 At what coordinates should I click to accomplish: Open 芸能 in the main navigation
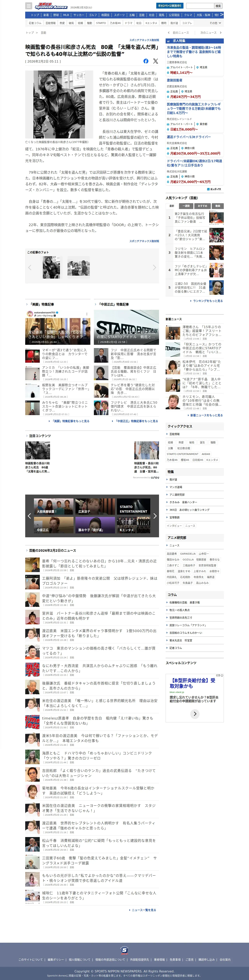142,15
